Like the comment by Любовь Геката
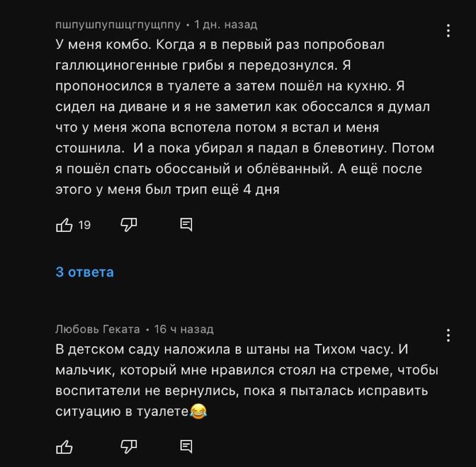Viewport: 476px width, 467px height. (64, 446)
